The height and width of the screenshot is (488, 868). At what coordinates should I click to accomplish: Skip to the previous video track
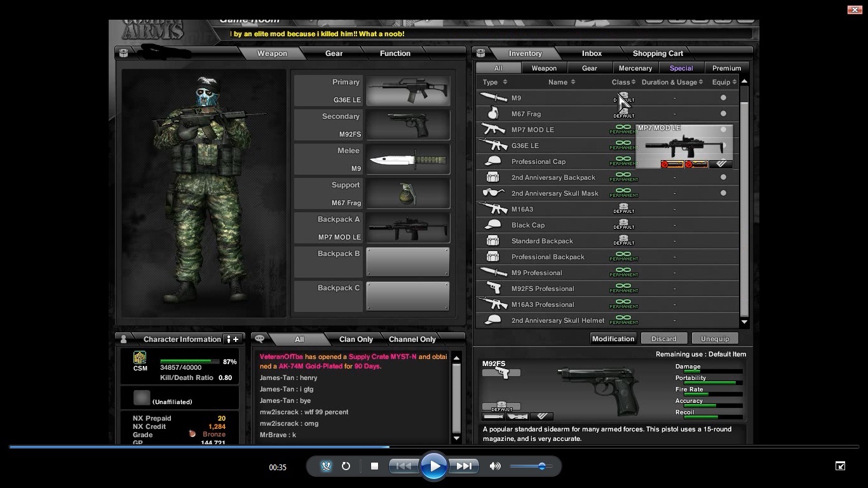pyautogui.click(x=403, y=466)
